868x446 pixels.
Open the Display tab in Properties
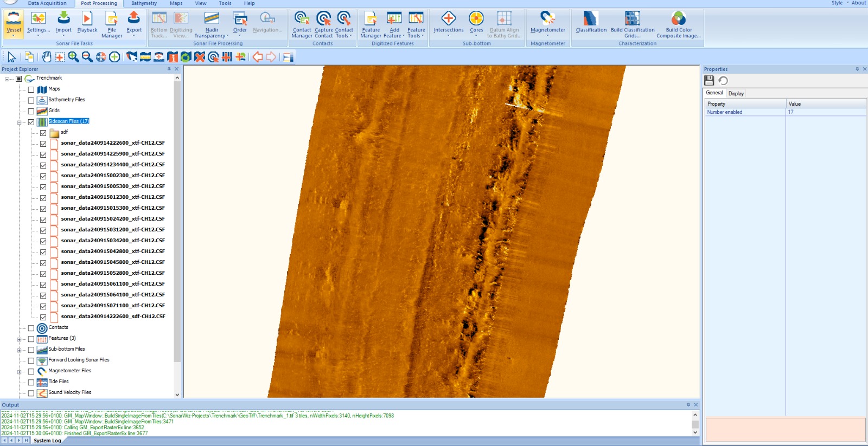click(736, 93)
